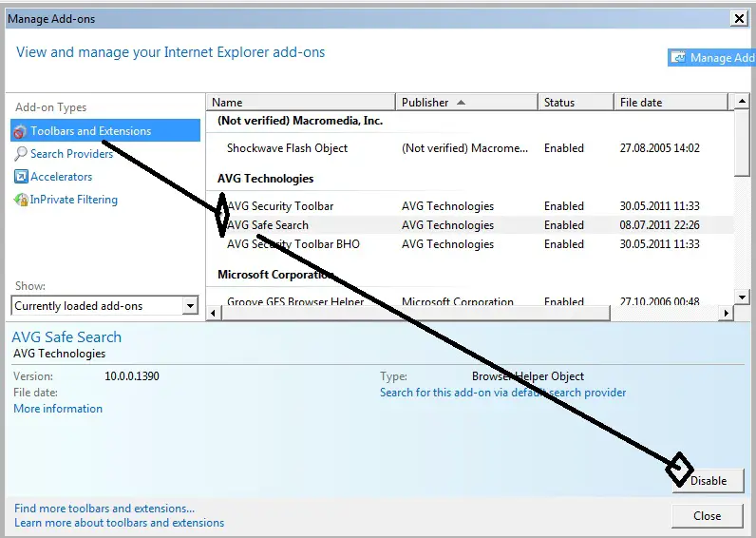756x538 pixels.
Task: Select the Shockwave Flash Object row
Action: [x=470, y=148]
